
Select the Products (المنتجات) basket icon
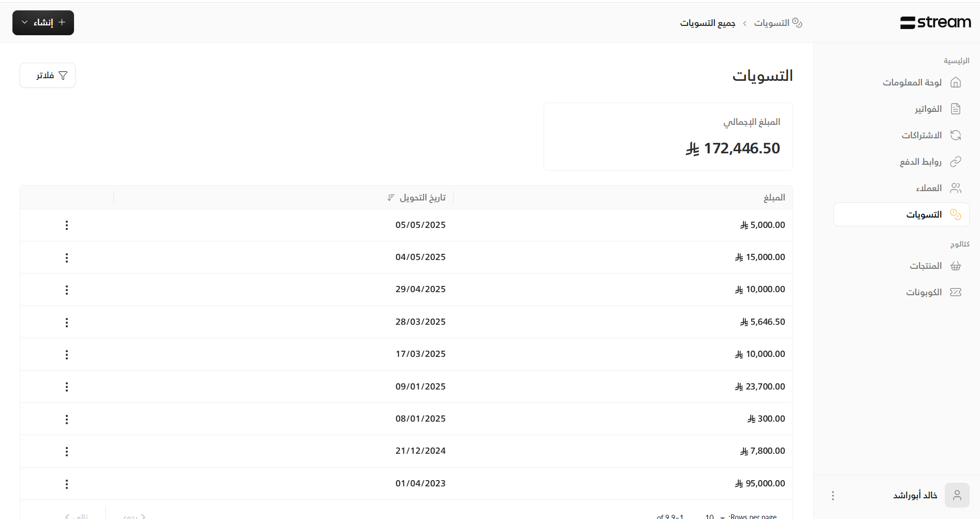coord(955,266)
